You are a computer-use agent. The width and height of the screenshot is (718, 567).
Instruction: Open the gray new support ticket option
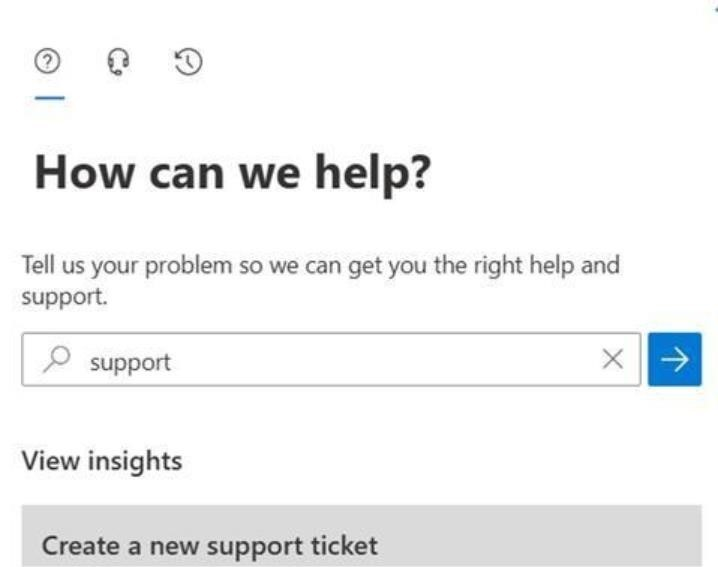pyautogui.click(x=361, y=536)
